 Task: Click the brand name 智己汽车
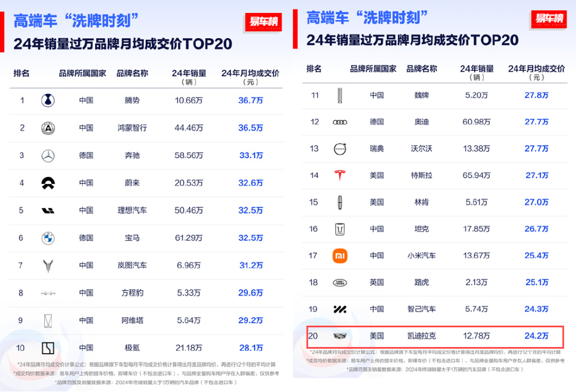421,309
